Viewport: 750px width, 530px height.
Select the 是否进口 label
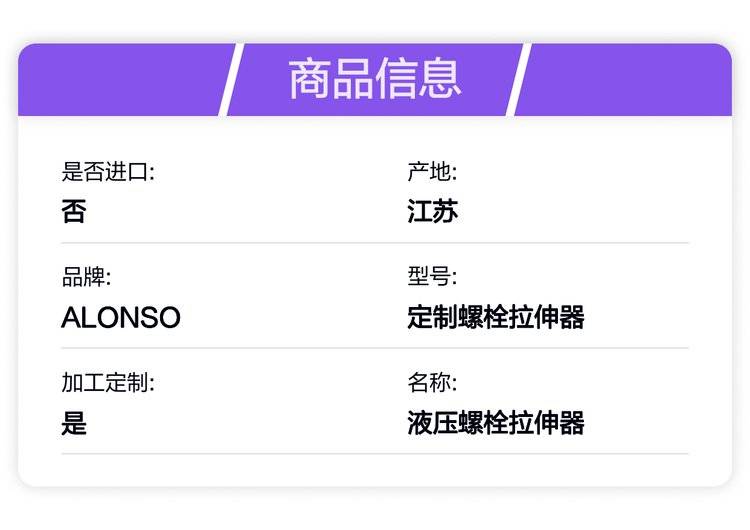pos(108,172)
